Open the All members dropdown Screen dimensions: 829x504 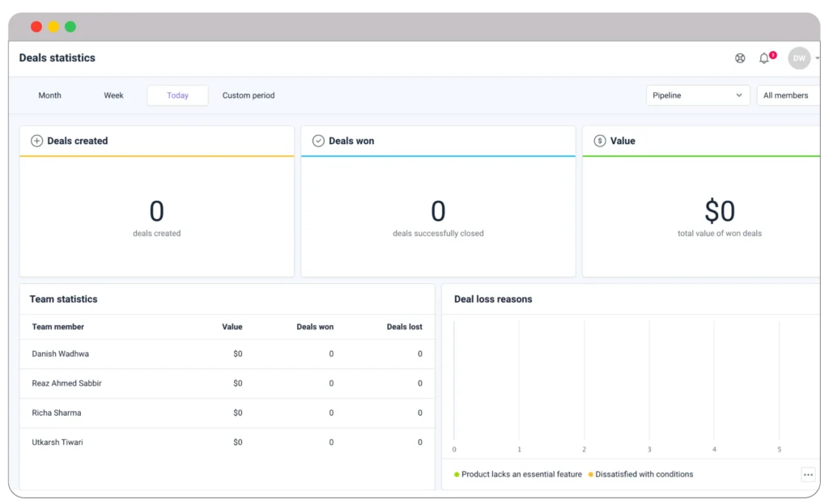(786, 95)
